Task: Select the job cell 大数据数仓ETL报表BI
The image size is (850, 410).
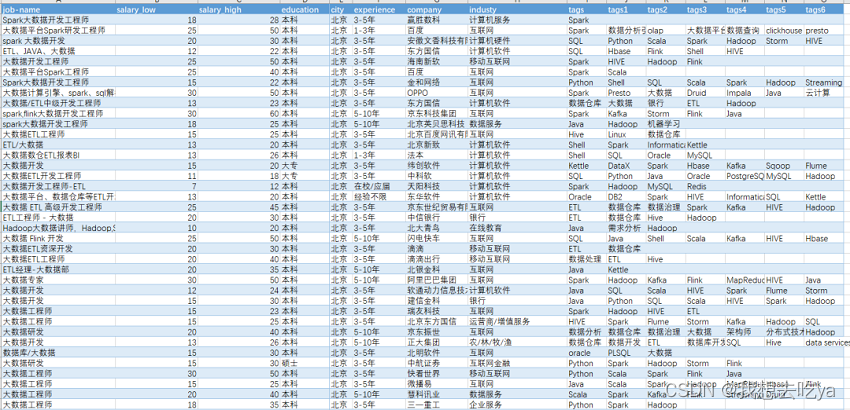Action: click(x=58, y=155)
